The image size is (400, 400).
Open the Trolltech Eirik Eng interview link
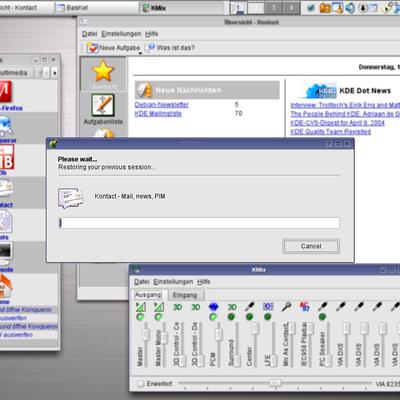click(x=345, y=105)
